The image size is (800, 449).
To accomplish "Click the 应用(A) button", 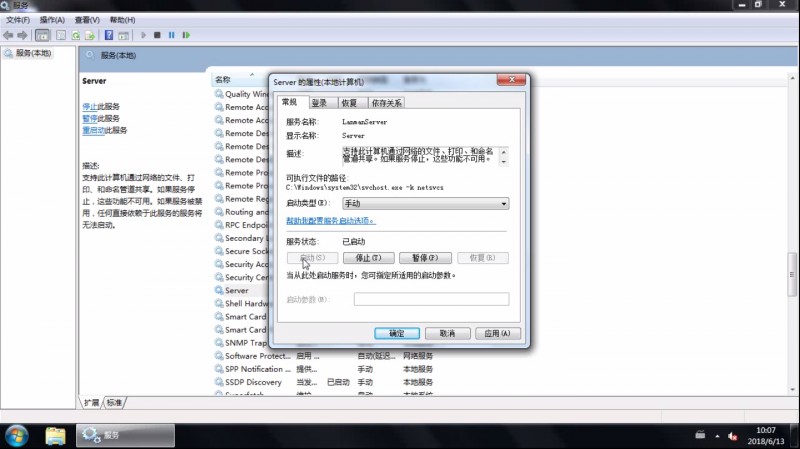I will pos(497,334).
